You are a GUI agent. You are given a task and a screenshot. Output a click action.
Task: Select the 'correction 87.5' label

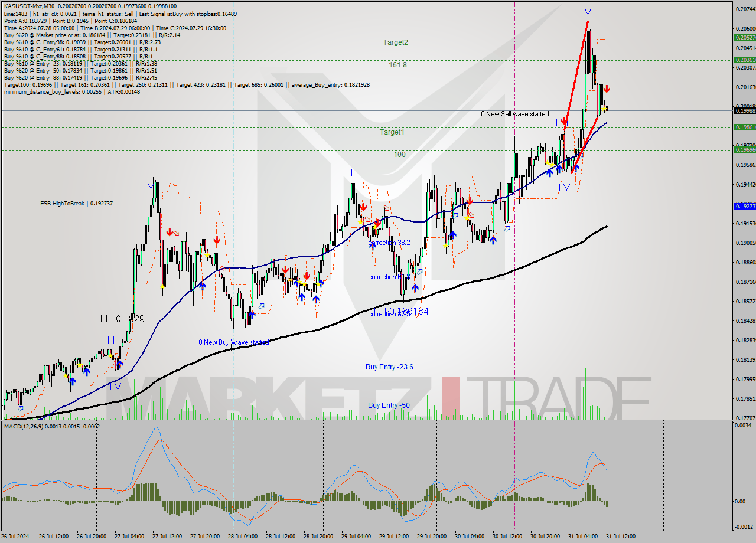pyautogui.click(x=389, y=314)
